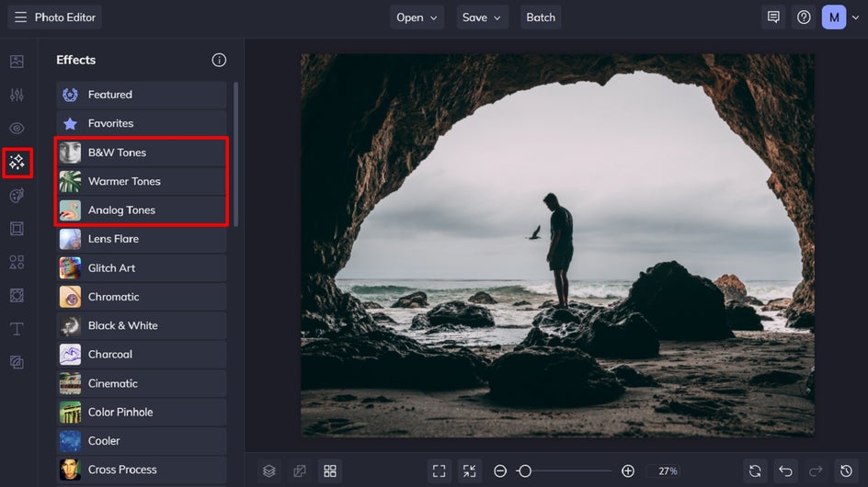Viewport: 868px width, 487px height.
Task: Click the Effects info icon
Action: (x=219, y=60)
